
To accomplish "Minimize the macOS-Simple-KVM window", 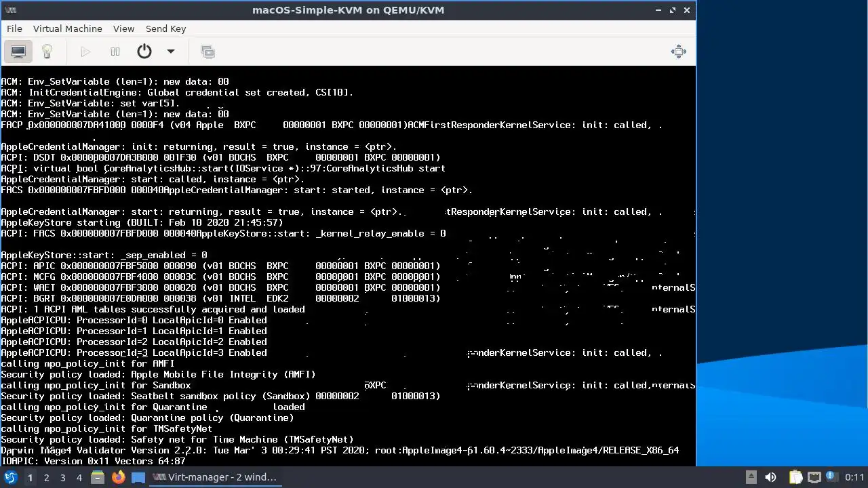I will click(658, 10).
